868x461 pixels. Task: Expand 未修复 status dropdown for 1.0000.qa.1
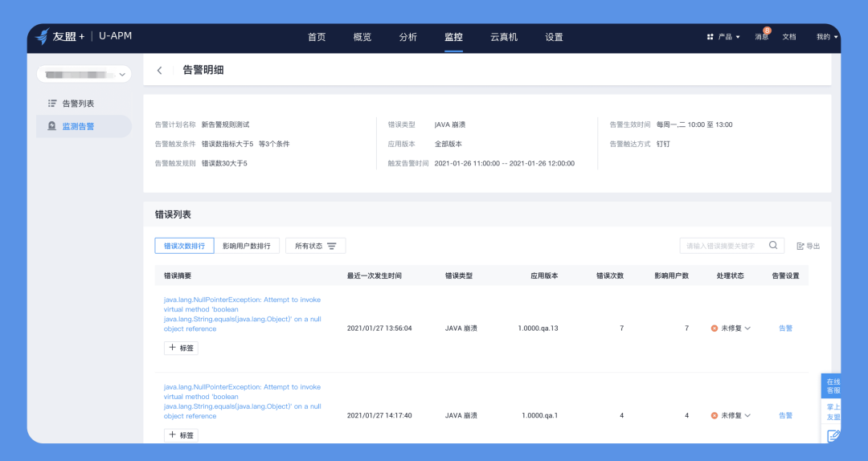(x=735, y=415)
